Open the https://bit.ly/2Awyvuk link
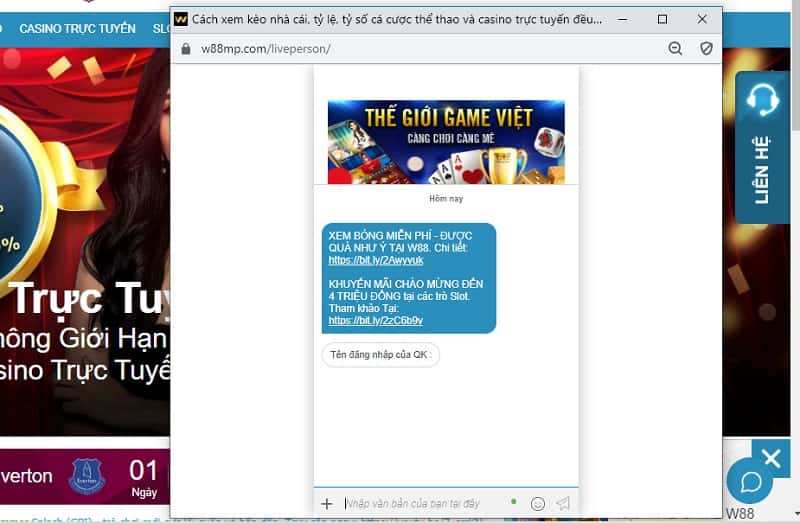The width and height of the screenshot is (800, 523). click(x=376, y=260)
